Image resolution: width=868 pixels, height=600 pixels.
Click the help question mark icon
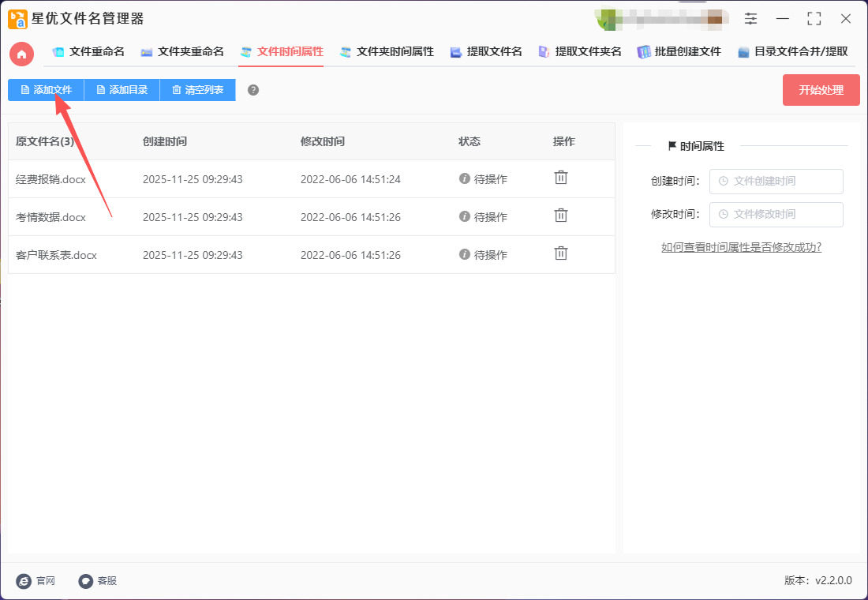[x=253, y=90]
